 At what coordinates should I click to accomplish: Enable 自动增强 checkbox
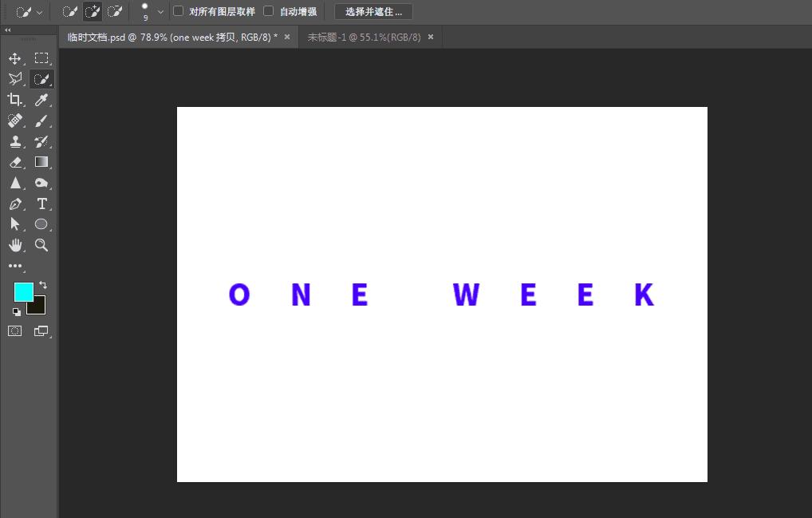pyautogui.click(x=268, y=11)
